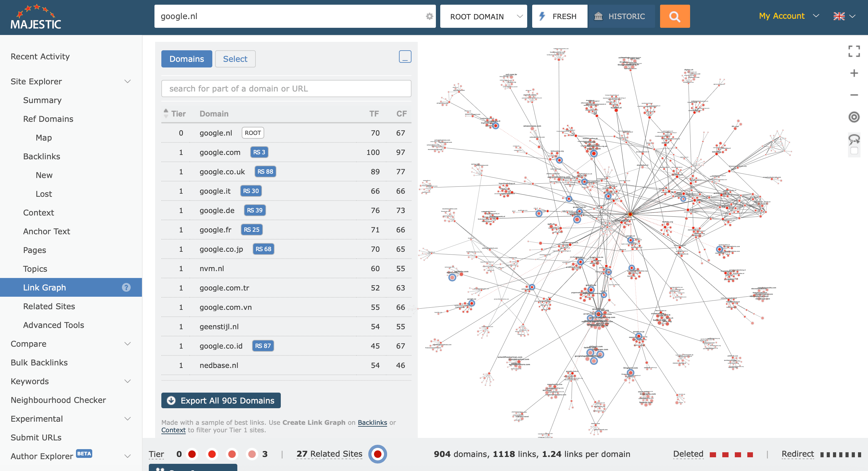Tick the lasso selection checkbox
The image size is (868, 471).
click(x=854, y=151)
